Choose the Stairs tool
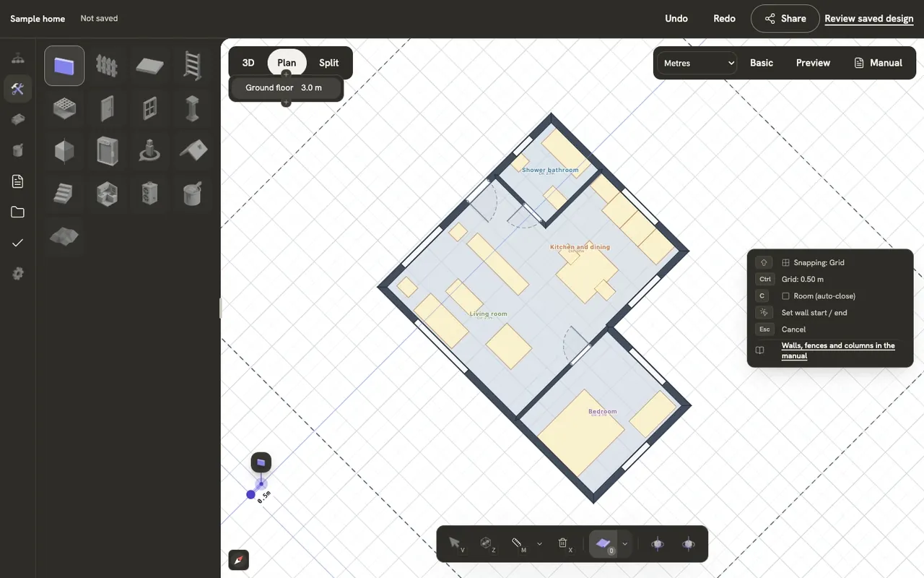The height and width of the screenshot is (578, 924). [x=64, y=194]
